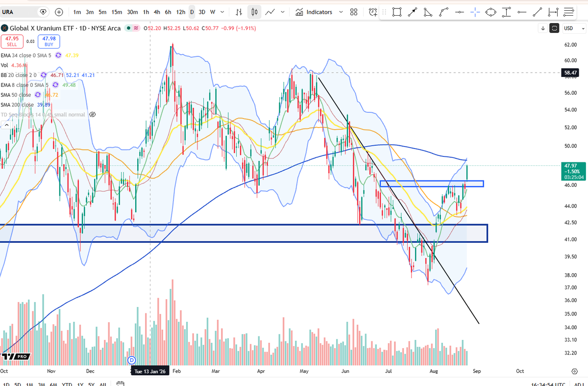
Task: Expand the timeframe dropdown chevron
Action: pyautogui.click(x=223, y=12)
